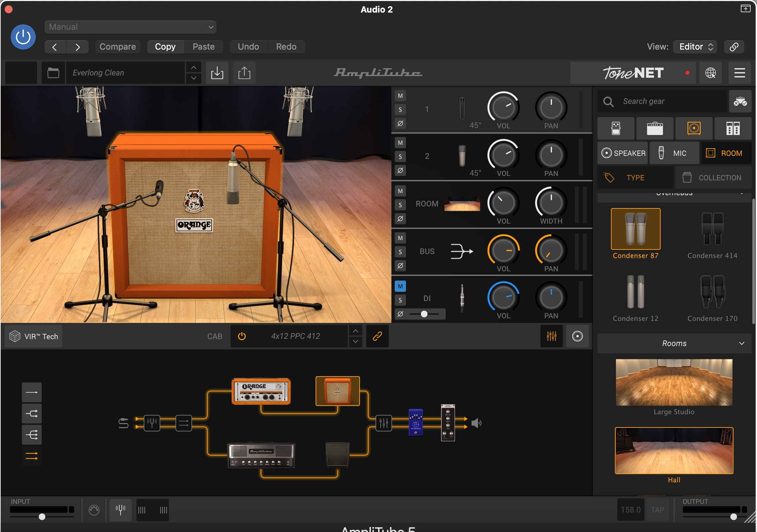Invert phase on mic channel 1
This screenshot has width=757, height=532.
click(x=400, y=124)
